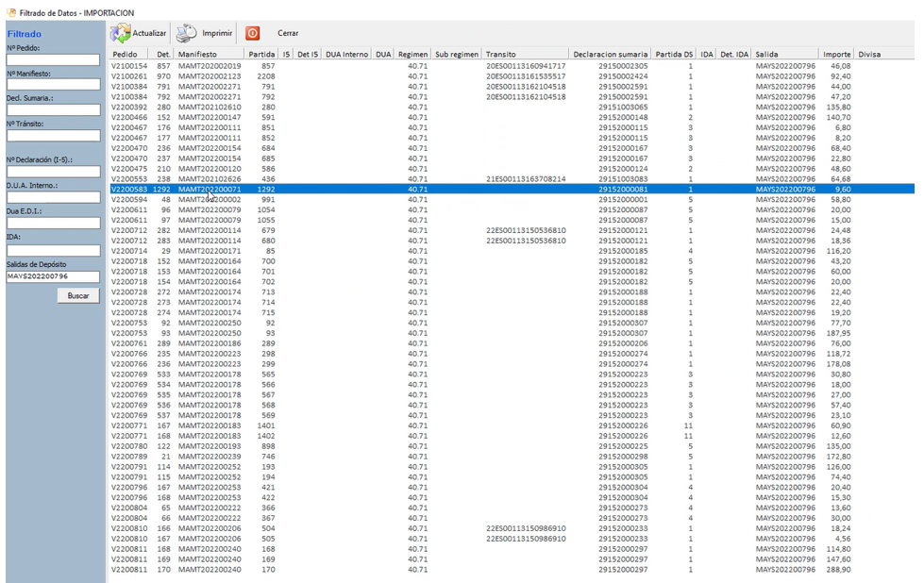Click the Actualizar refresh icon

point(121,34)
